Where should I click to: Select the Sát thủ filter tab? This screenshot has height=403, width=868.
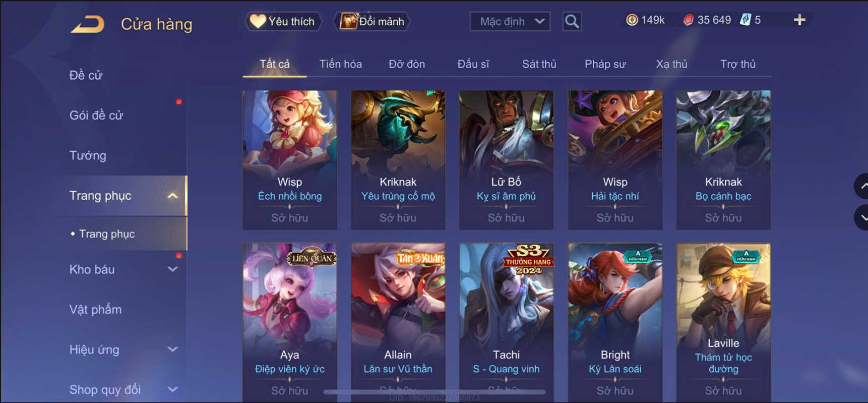pyautogui.click(x=539, y=64)
